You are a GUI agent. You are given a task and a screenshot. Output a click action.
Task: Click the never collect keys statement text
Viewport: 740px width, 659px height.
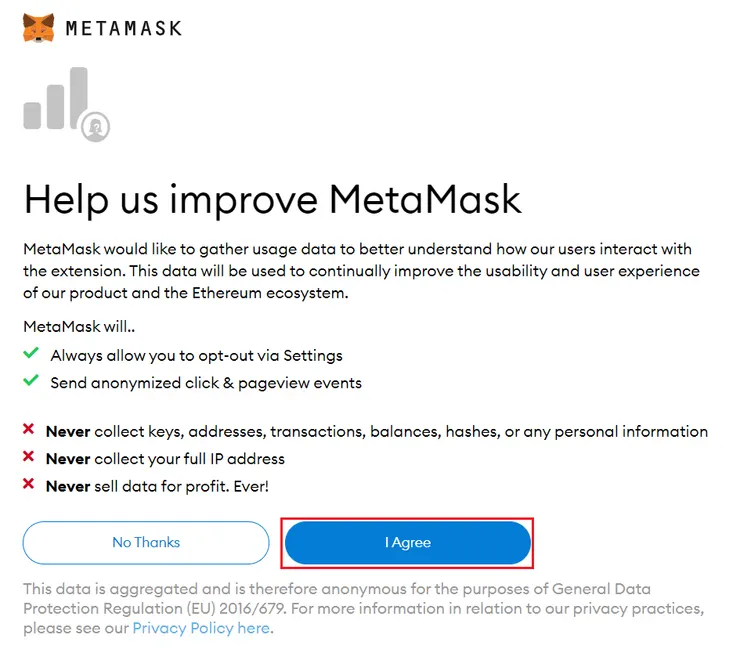click(376, 432)
